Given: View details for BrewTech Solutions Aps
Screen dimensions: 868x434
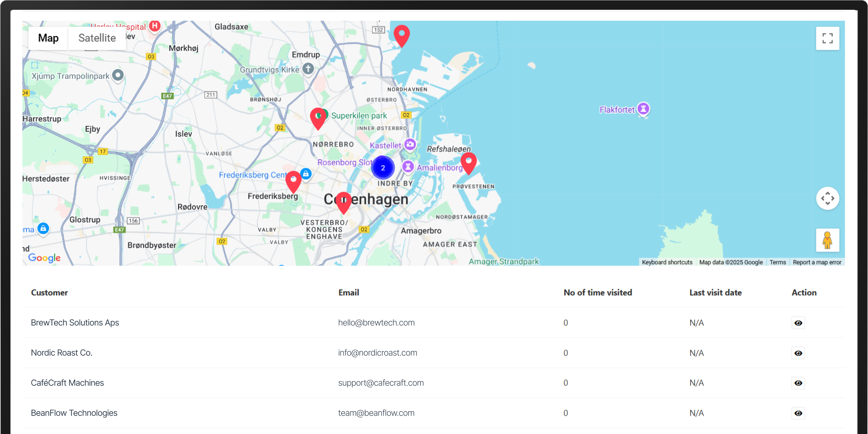Looking at the screenshot, I should (798, 323).
